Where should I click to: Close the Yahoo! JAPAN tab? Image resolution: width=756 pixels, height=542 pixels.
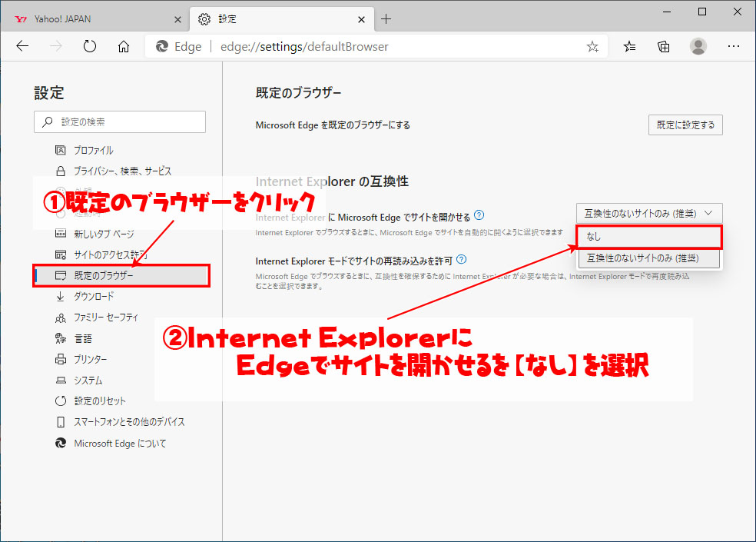[x=177, y=19]
